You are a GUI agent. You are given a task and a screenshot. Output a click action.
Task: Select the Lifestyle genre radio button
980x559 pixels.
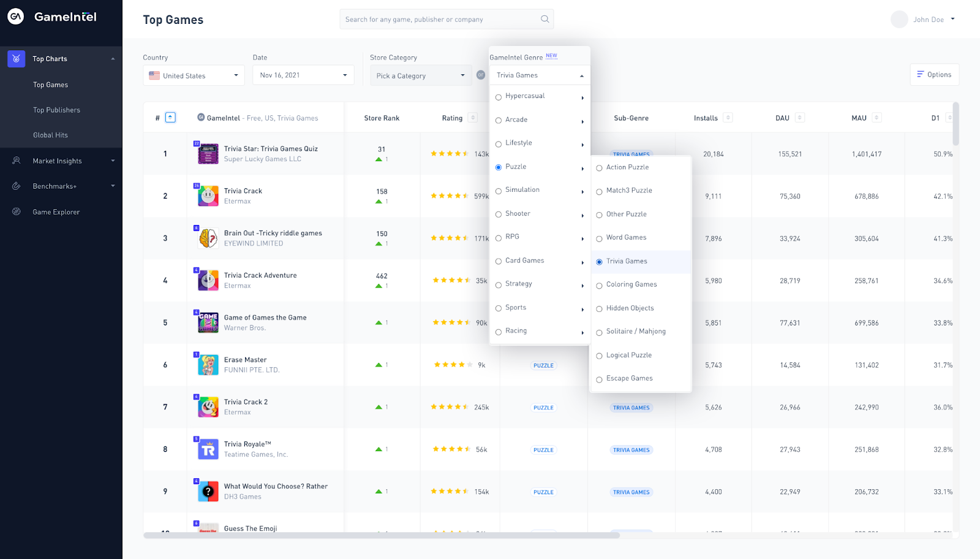(x=499, y=144)
